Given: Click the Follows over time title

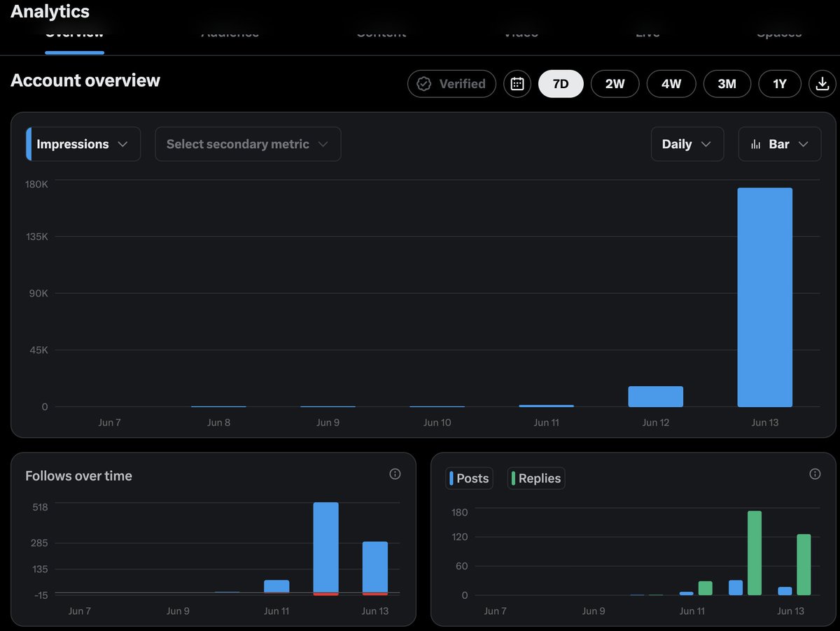Looking at the screenshot, I should [x=78, y=476].
